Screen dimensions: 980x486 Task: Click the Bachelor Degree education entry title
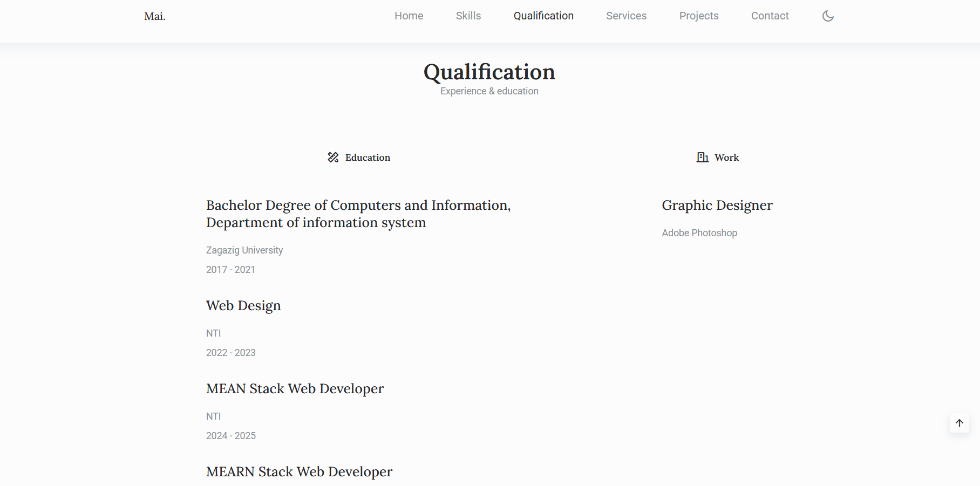click(x=358, y=214)
